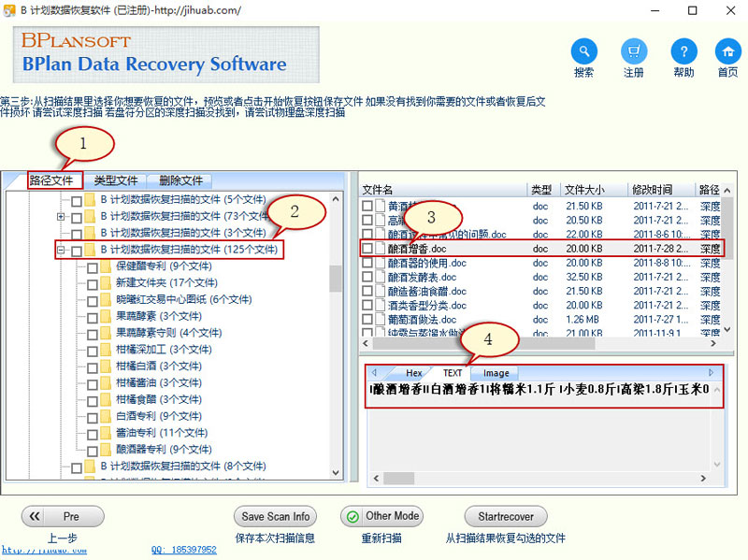
Task: Expand the 73个文件 scan folder node
Action: [61, 216]
